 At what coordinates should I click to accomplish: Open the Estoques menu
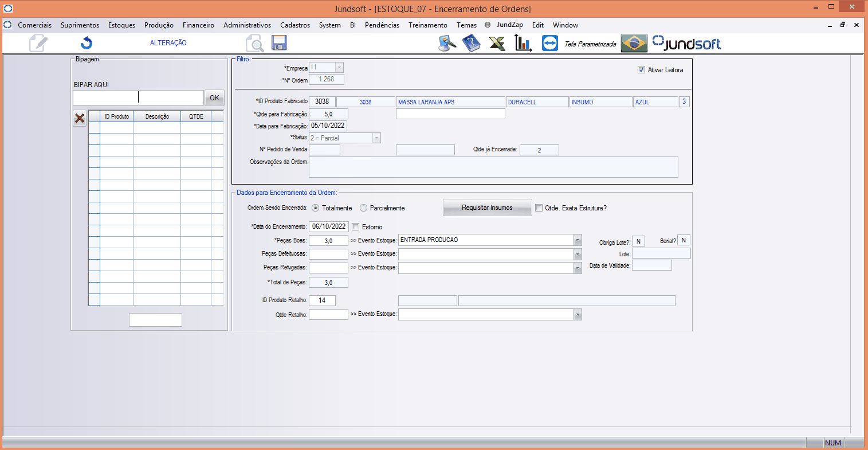pyautogui.click(x=121, y=25)
